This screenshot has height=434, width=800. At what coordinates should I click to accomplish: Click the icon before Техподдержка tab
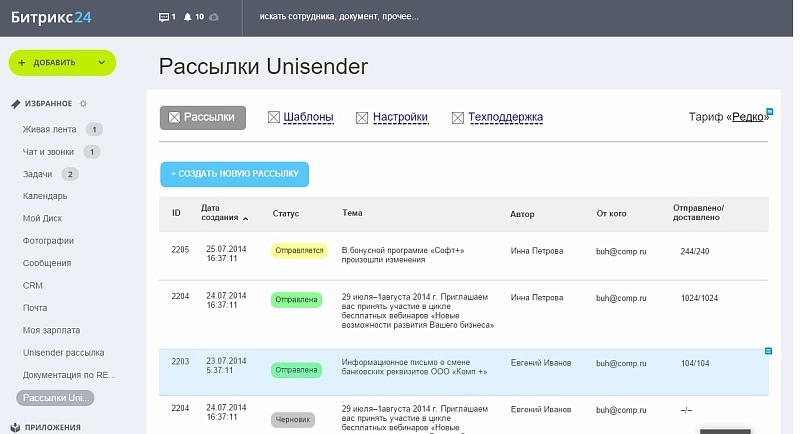(458, 118)
